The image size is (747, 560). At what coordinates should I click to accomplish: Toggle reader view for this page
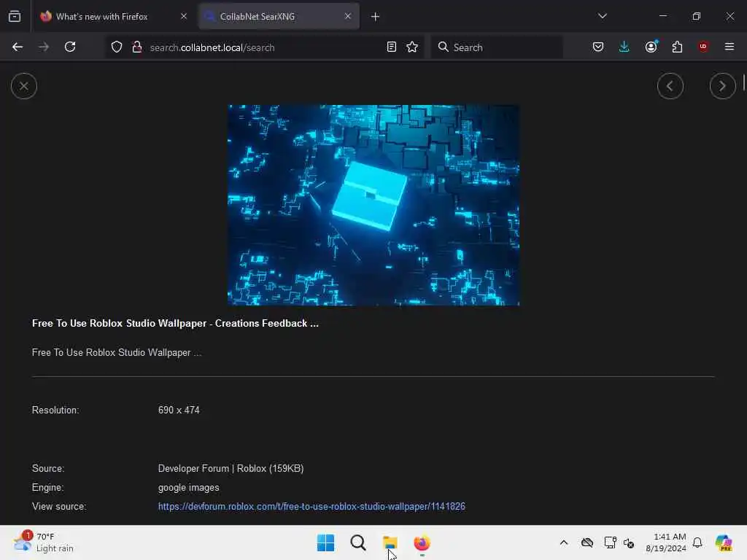tap(391, 47)
